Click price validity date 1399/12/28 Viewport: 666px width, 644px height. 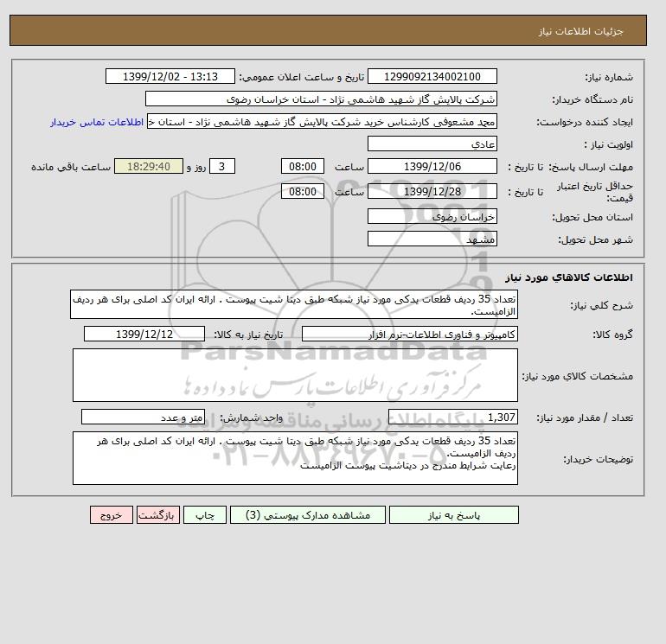432,191
